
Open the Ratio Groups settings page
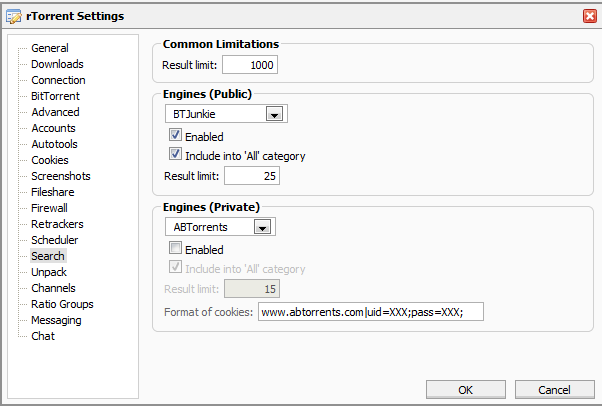pos(62,304)
